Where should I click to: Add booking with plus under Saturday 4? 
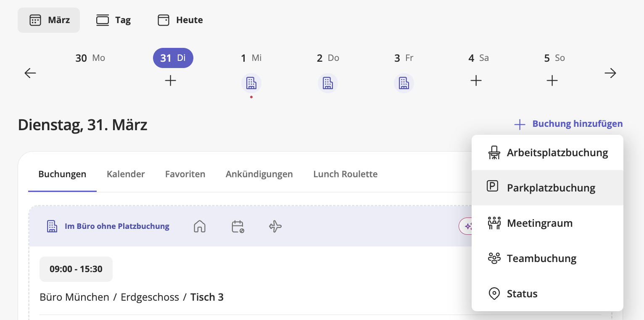point(476,81)
